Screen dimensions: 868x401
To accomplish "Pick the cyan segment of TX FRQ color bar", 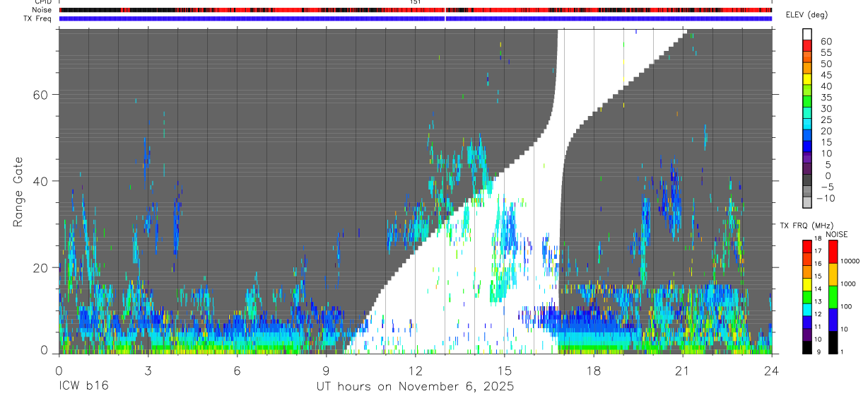I will (807, 310).
